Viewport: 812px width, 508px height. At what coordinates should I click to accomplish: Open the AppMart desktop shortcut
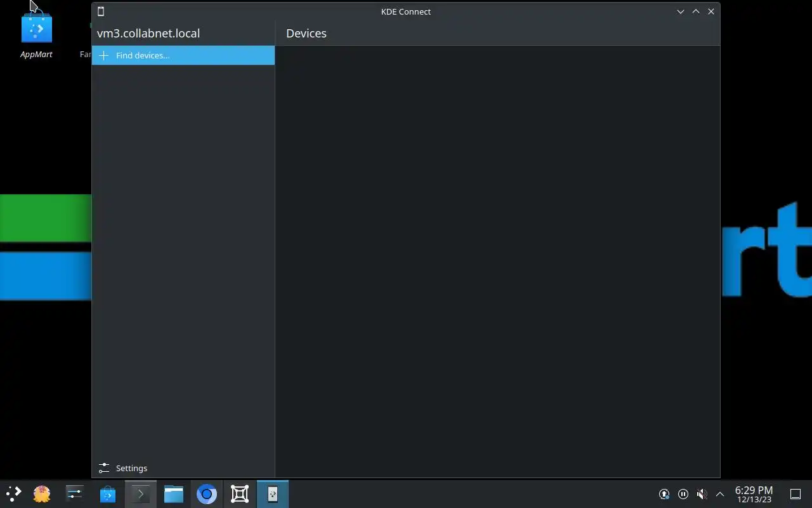(36, 35)
